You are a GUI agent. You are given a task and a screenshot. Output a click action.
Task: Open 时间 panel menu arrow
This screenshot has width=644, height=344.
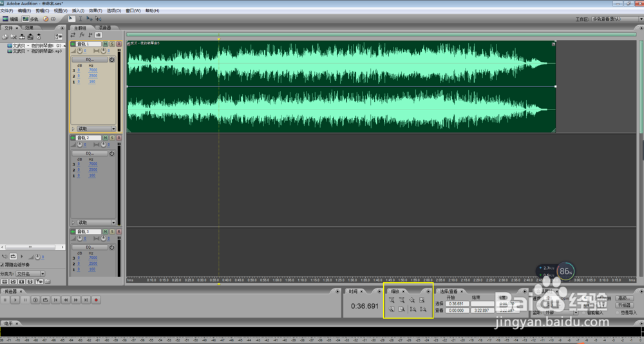point(379,291)
